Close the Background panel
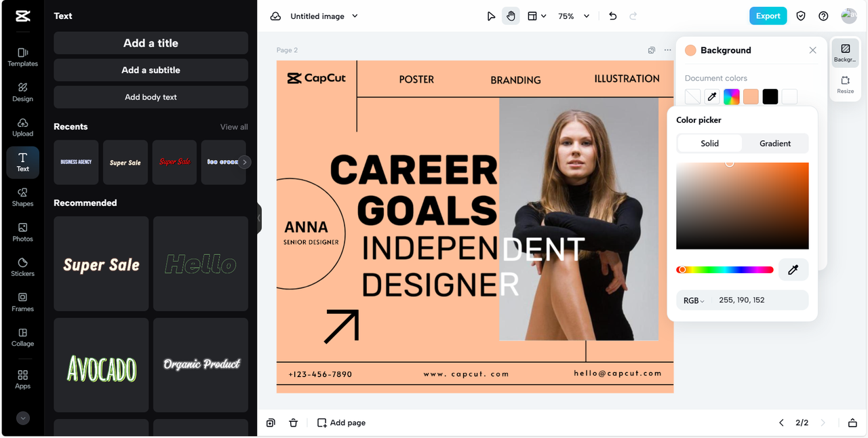 click(x=812, y=50)
